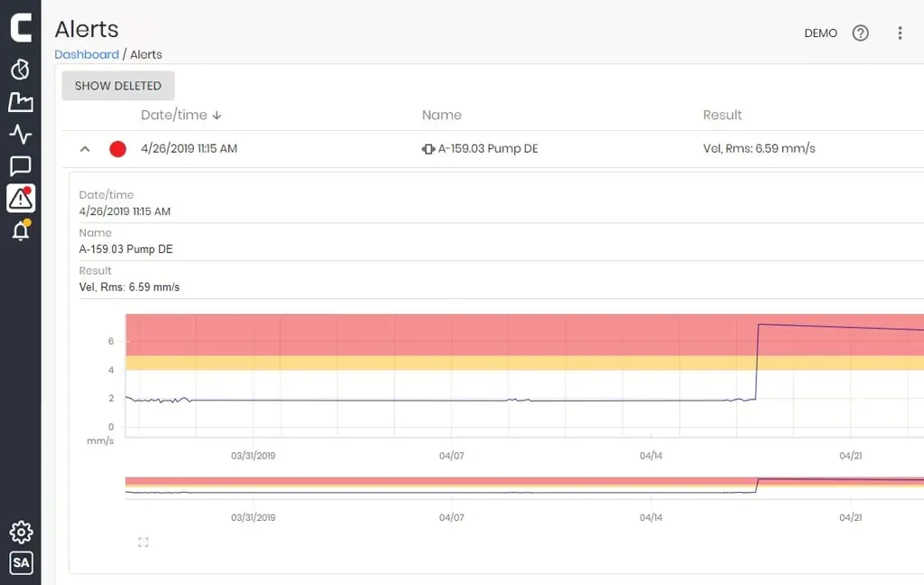Image resolution: width=924 pixels, height=585 pixels.
Task: Open the three-dot more options menu
Action: click(x=899, y=33)
